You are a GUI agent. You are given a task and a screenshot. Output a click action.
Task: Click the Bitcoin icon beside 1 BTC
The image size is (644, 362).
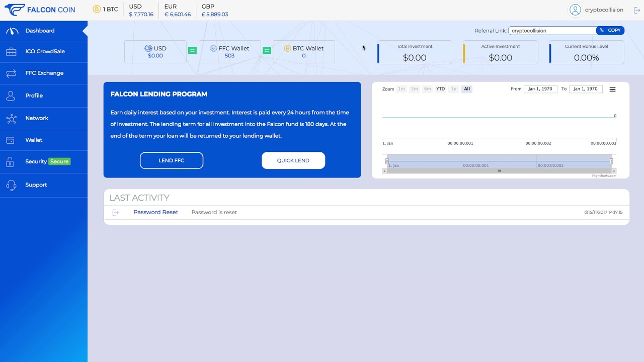click(x=97, y=9)
